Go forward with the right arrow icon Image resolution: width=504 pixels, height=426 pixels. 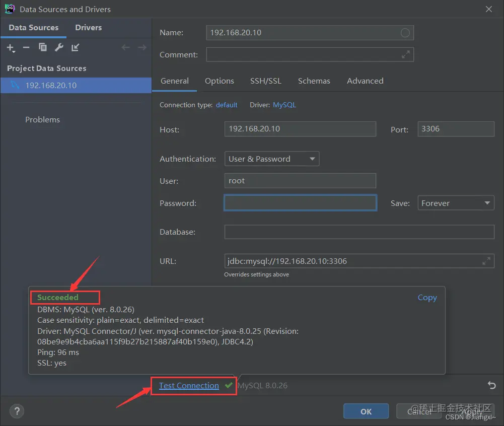click(142, 47)
